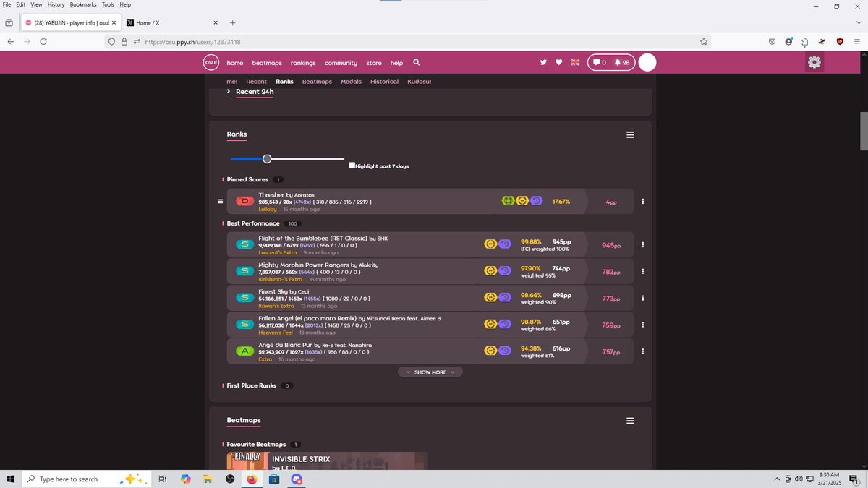The height and width of the screenshot is (488, 868).
Task: Click the green mod icon on Thresher score
Action: tap(509, 201)
